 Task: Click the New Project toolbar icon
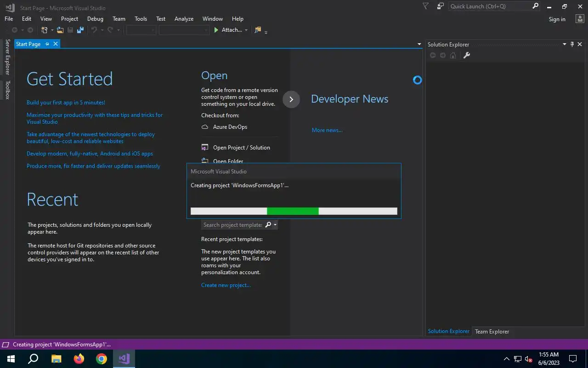click(x=45, y=30)
